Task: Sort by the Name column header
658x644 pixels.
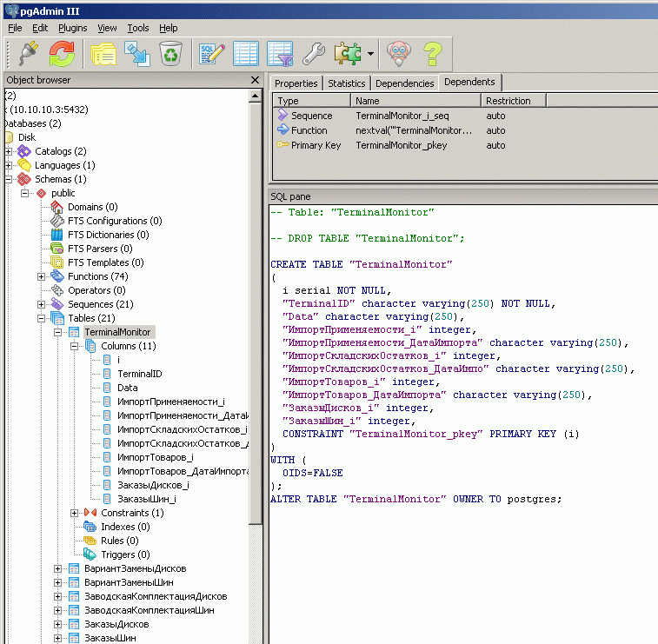Action: pyautogui.click(x=415, y=101)
